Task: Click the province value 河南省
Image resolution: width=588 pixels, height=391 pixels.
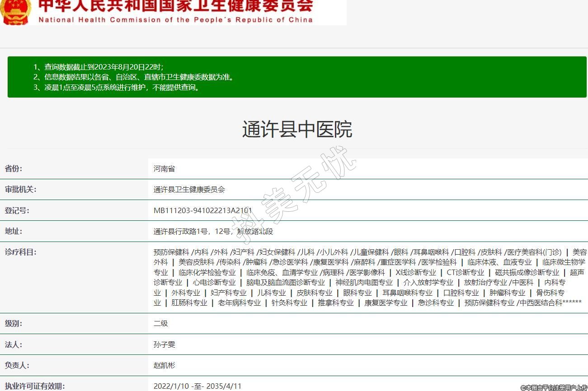Action: pyautogui.click(x=164, y=169)
